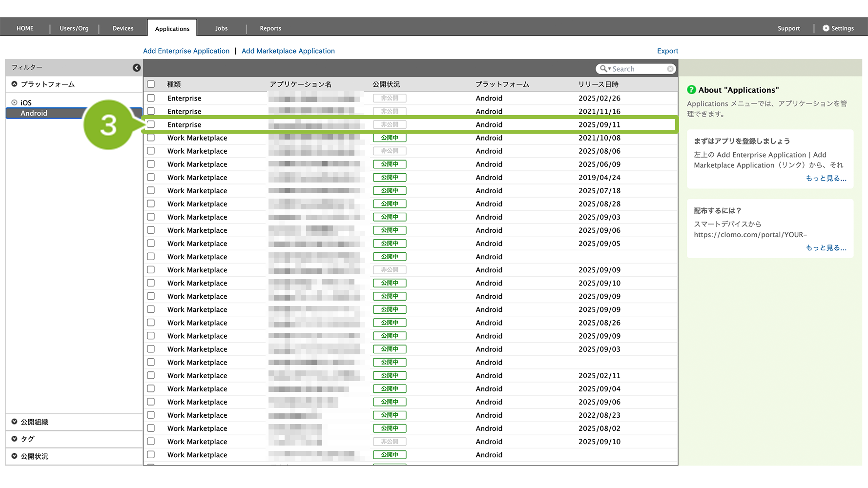This screenshot has width=868, height=488.
Task: Clear the search field with X icon
Action: click(x=670, y=69)
